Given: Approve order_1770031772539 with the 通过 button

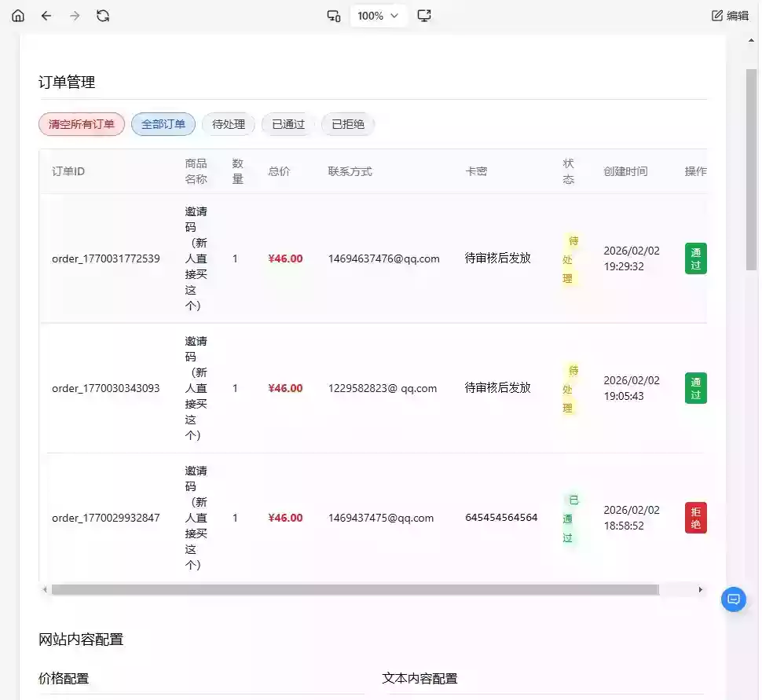Looking at the screenshot, I should pos(694,258).
